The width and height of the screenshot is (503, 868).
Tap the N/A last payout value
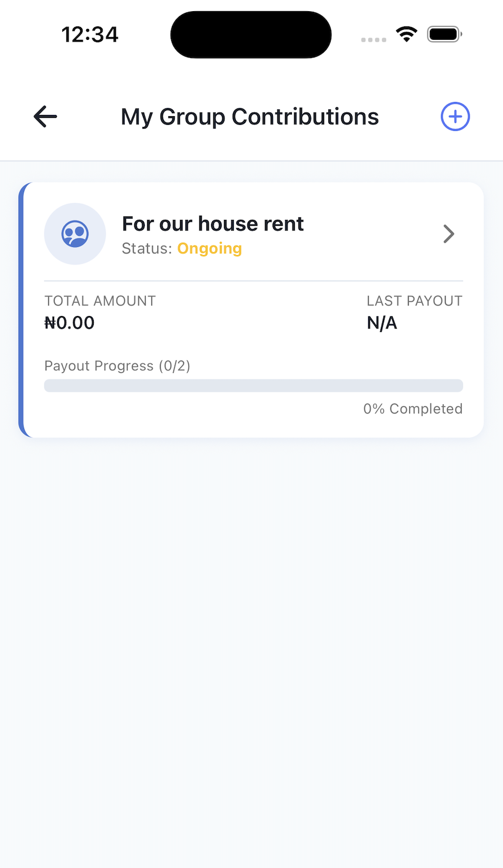point(382,323)
